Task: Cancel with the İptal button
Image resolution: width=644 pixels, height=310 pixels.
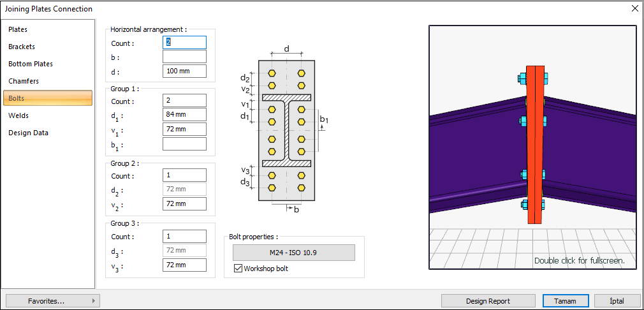Action: tap(617, 301)
